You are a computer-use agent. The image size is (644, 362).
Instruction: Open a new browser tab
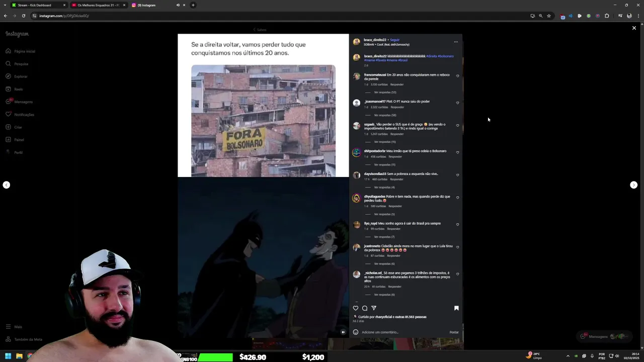193,5
